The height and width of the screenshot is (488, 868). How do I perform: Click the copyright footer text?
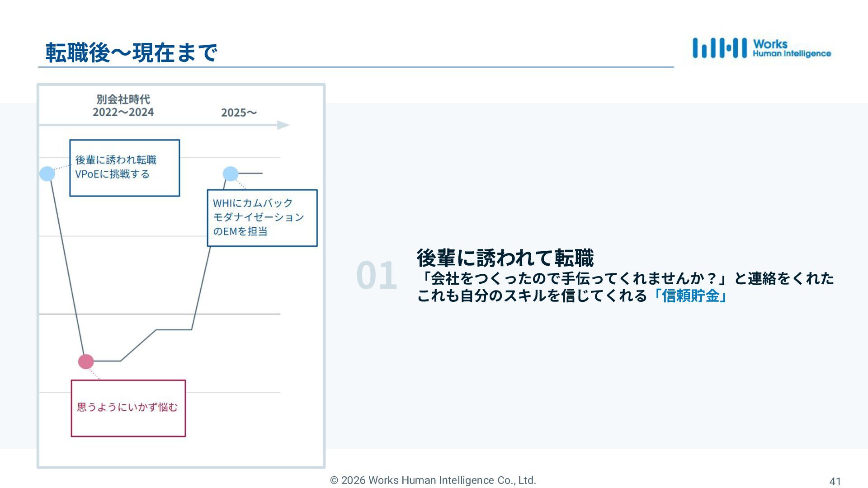point(433,480)
